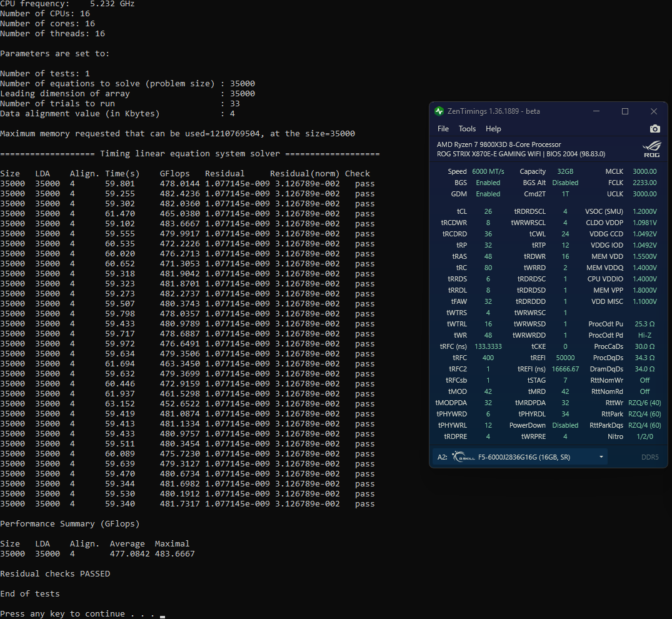Click the AMD Ryzen 7 9800X3D processor name
This screenshot has height=619, width=672.
click(499, 144)
